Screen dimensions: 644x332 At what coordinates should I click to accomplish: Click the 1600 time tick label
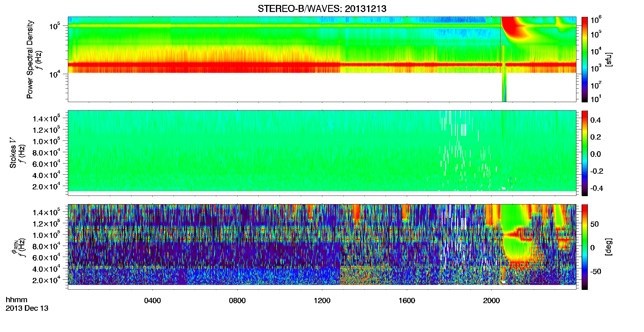[x=407, y=301]
